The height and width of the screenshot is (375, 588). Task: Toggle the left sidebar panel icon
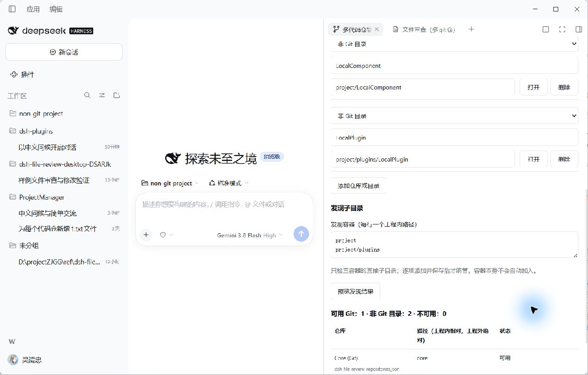point(12,9)
